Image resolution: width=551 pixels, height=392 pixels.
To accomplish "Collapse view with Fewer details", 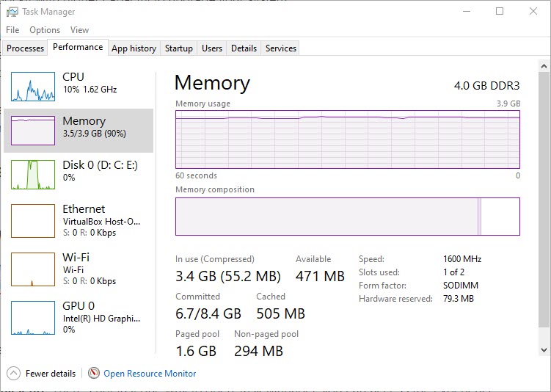I will tap(51, 374).
